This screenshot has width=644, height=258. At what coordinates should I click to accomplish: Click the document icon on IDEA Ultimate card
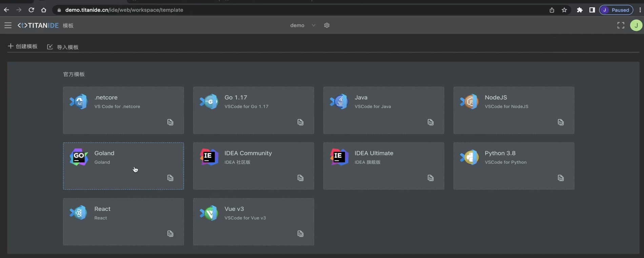point(430,178)
